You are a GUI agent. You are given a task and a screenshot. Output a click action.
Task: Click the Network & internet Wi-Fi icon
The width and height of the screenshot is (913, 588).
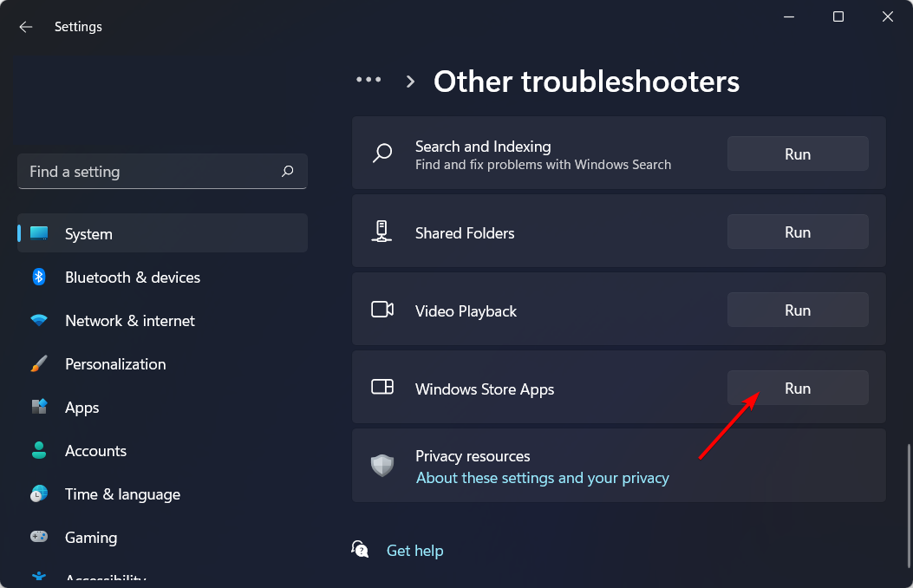(x=39, y=321)
